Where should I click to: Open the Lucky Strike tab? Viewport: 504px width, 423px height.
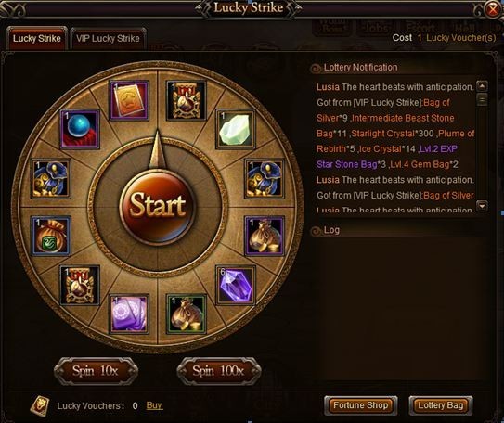pyautogui.click(x=37, y=39)
